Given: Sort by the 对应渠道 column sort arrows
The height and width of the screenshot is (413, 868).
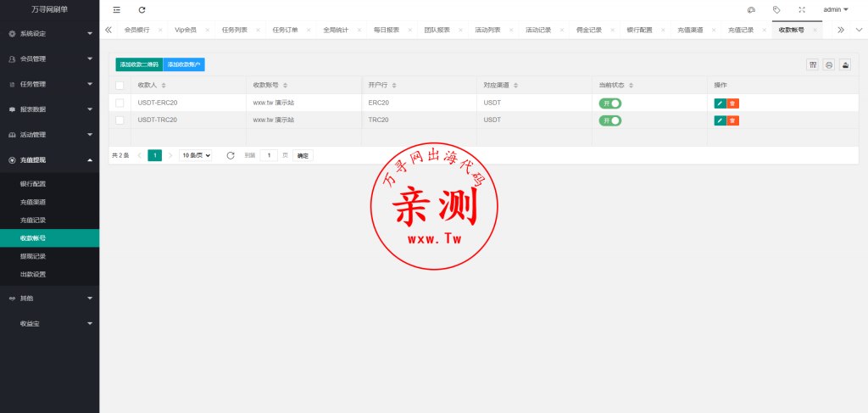Looking at the screenshot, I should [x=515, y=86].
